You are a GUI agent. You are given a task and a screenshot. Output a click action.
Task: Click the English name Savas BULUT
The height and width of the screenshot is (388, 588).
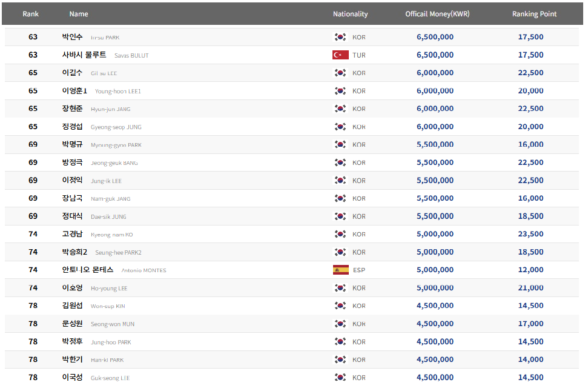click(x=131, y=56)
